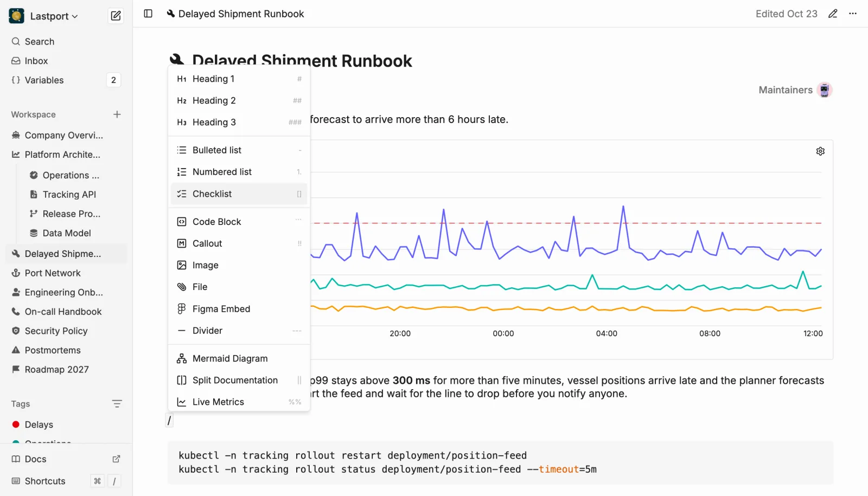This screenshot has height=496, width=868.
Task: Open the Roadmap 2027 page
Action: [x=66, y=370]
